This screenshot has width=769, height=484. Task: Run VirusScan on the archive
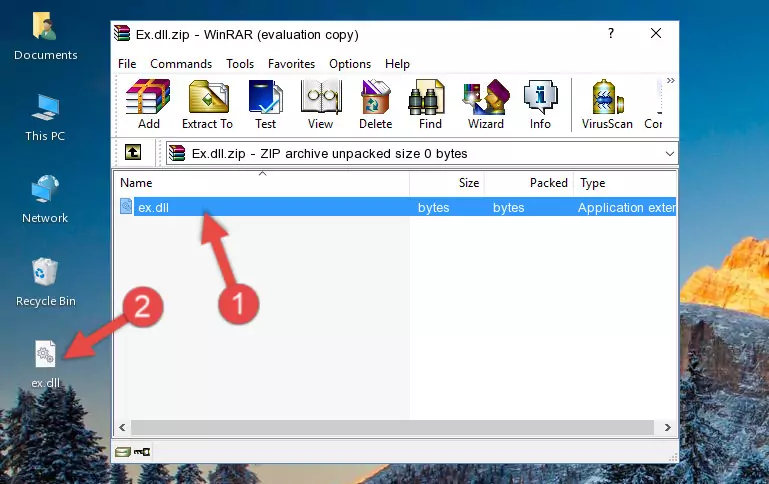tap(607, 104)
